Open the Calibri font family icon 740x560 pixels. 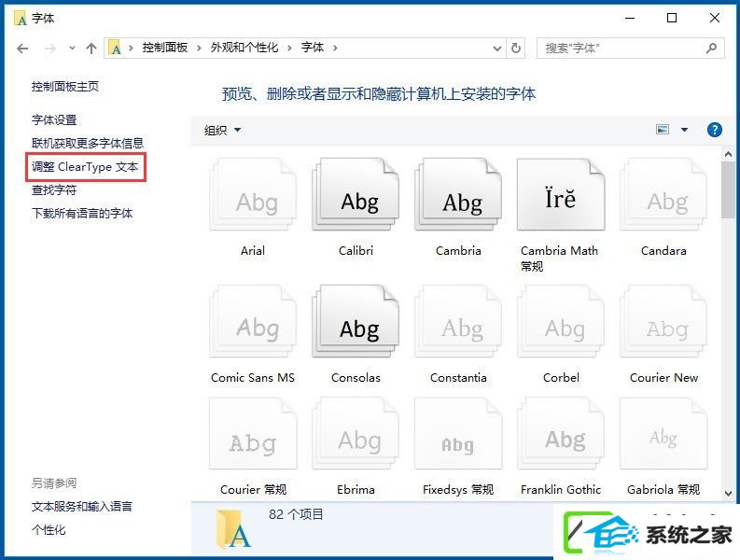356,194
